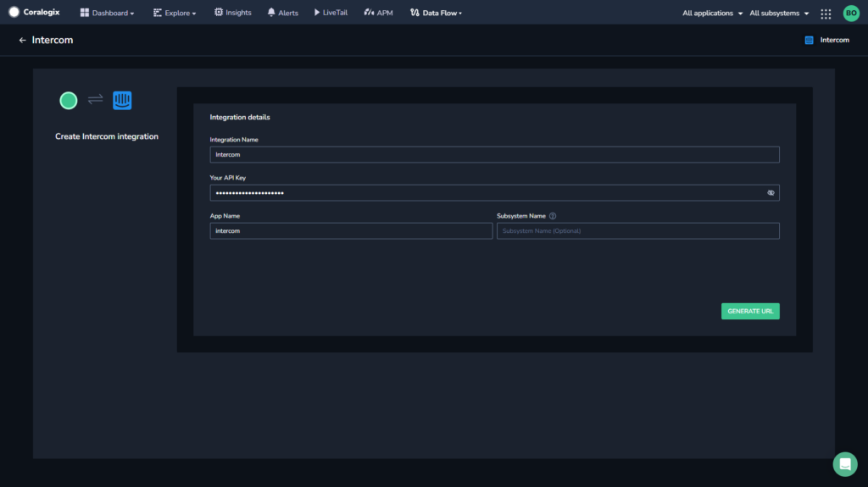868x487 pixels.
Task: Switch to APM
Action: click(379, 13)
